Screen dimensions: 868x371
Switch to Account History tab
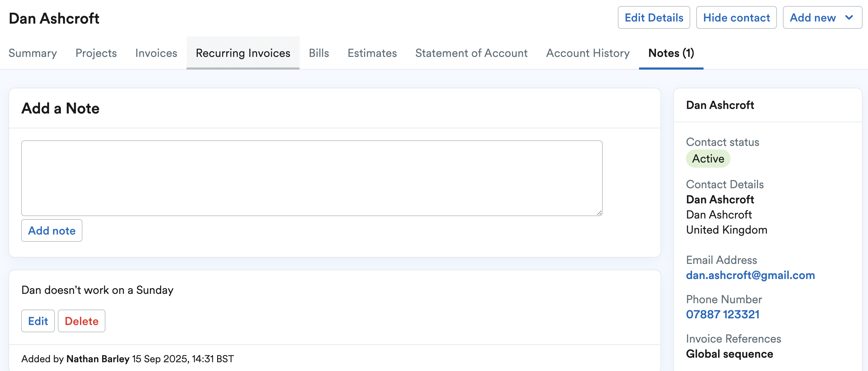point(588,53)
